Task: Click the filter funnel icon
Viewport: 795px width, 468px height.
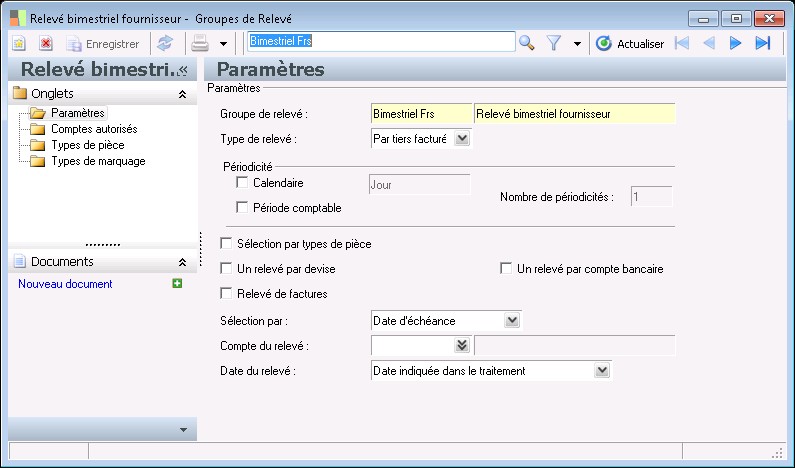Action: (x=554, y=44)
